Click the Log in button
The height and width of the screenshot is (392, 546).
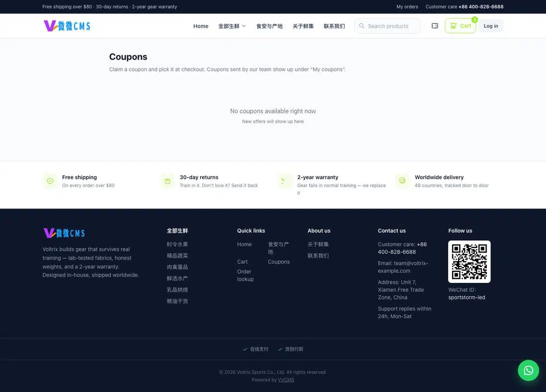[x=490, y=26]
